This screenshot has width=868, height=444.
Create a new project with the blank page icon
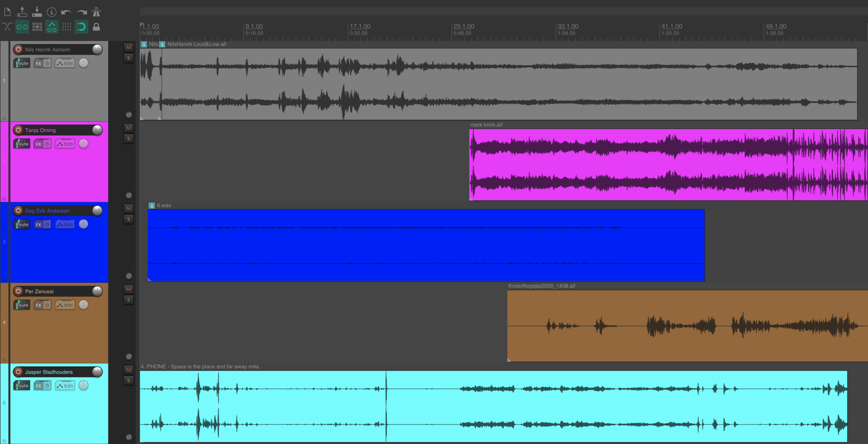7,12
